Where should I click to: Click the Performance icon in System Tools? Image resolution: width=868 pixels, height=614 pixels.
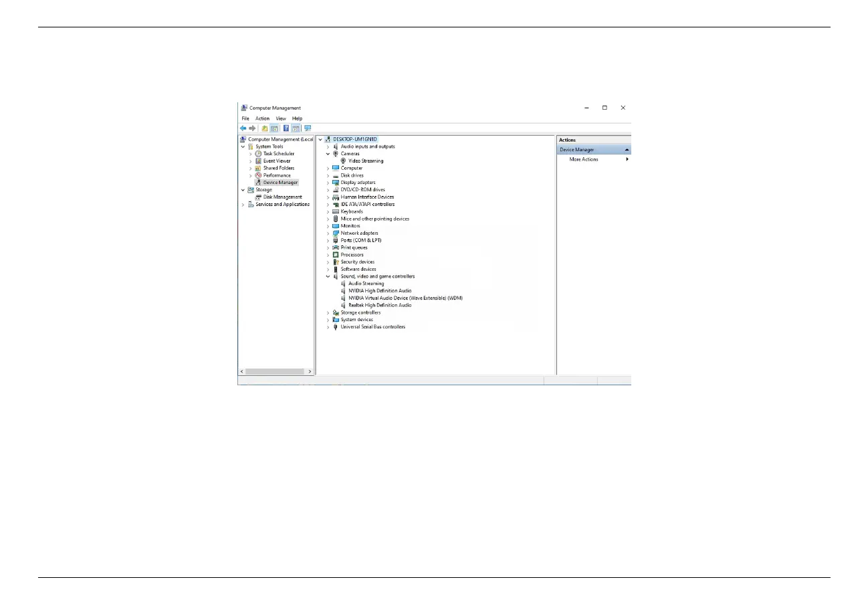(258, 175)
